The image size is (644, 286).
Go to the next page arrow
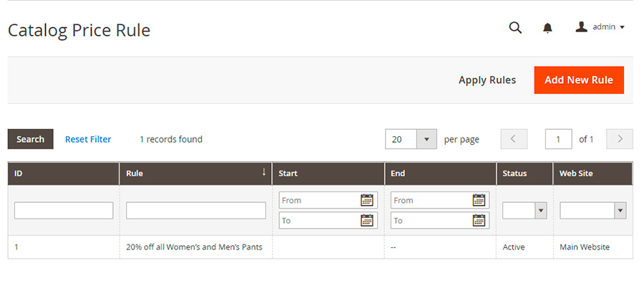(620, 139)
